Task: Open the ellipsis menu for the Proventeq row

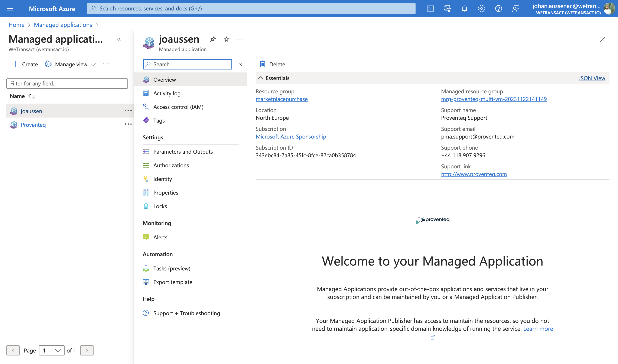Action: coord(128,124)
